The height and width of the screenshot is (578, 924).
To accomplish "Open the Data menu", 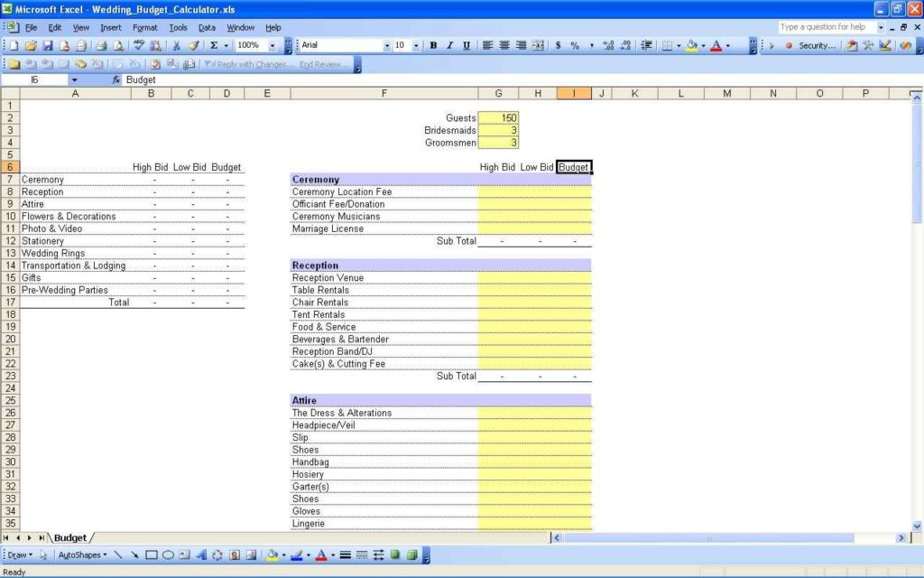I will click(x=207, y=26).
